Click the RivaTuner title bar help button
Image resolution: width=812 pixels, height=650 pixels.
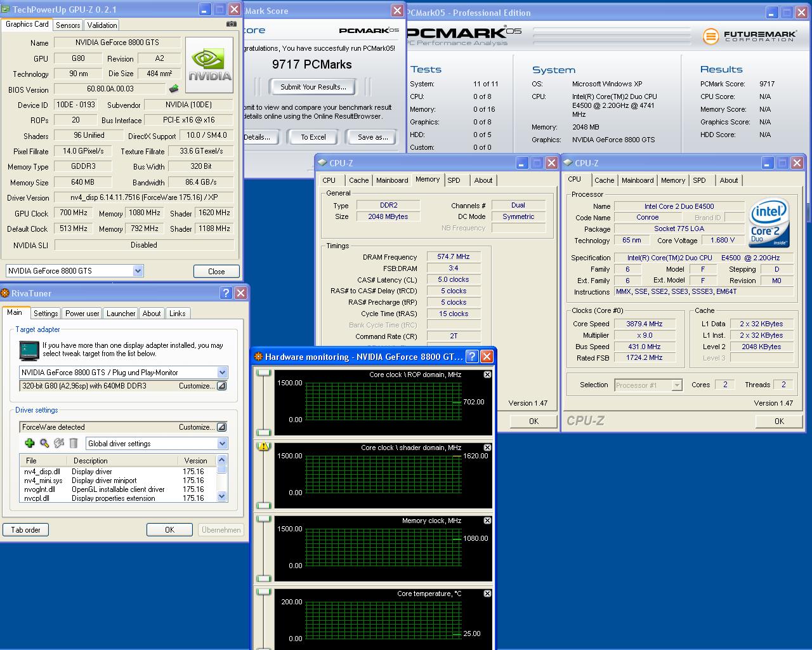[226, 293]
